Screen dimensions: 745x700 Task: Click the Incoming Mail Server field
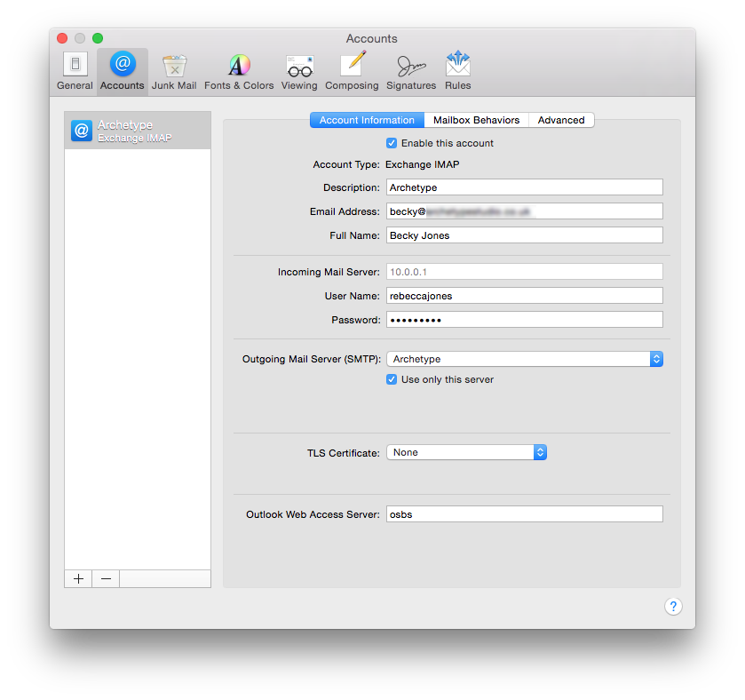coord(525,272)
